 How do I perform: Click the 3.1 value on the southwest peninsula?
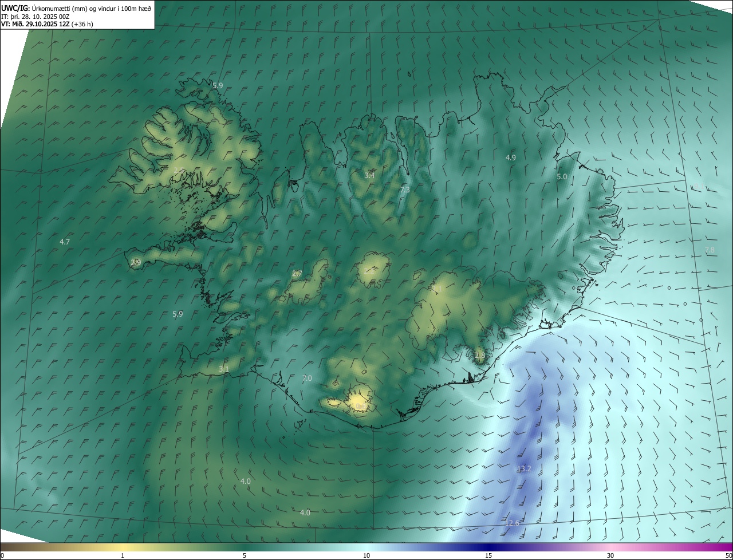click(x=224, y=369)
